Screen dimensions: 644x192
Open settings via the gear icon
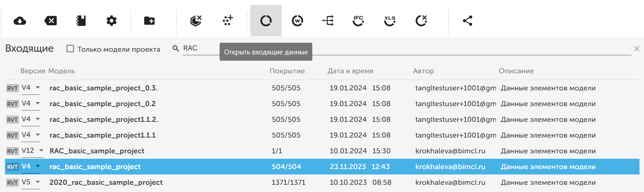(112, 21)
